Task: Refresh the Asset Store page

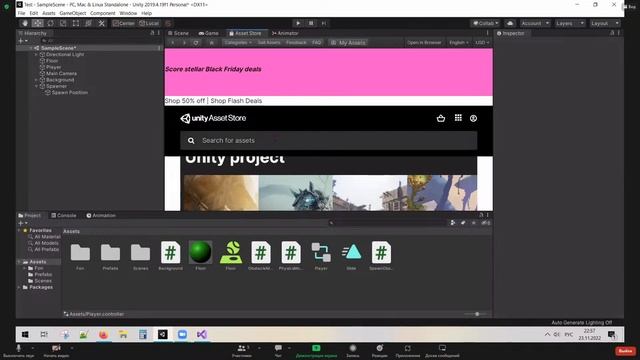Action: [196, 42]
